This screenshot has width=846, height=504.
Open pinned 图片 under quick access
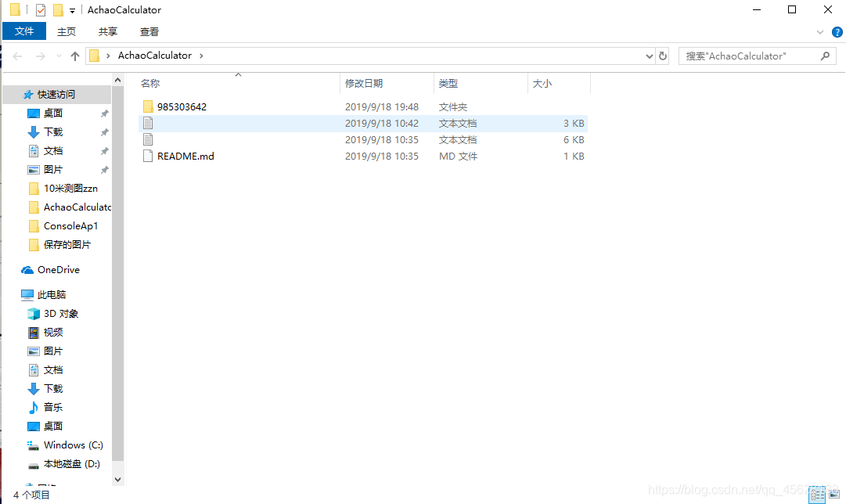(53, 170)
